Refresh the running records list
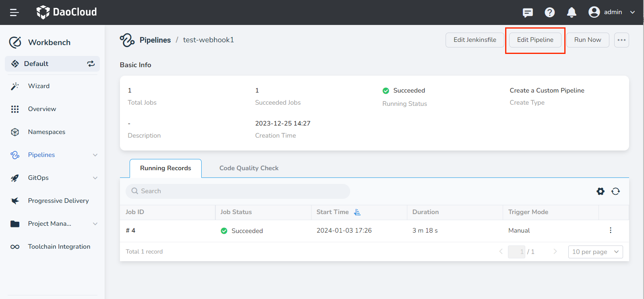Image resolution: width=644 pixels, height=299 pixels. tap(615, 191)
